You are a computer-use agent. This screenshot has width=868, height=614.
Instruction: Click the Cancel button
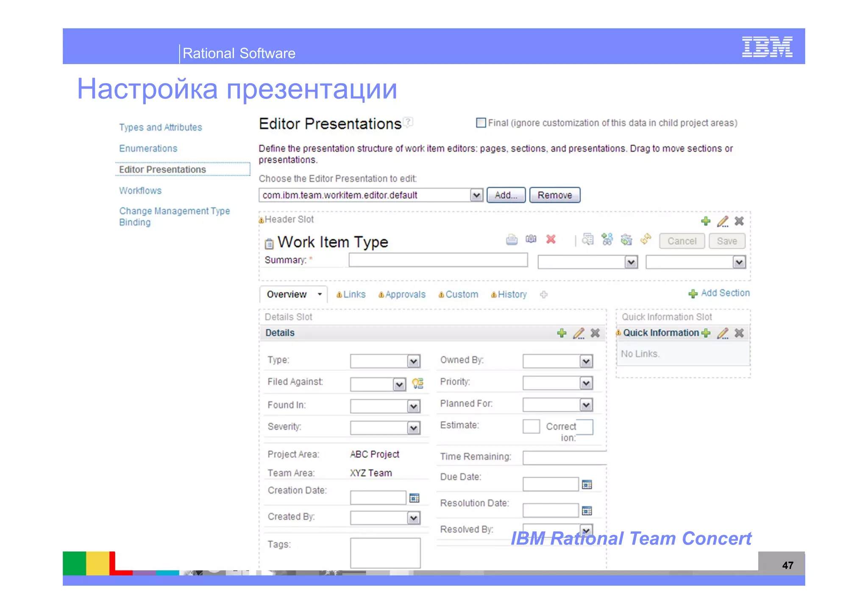[x=682, y=241]
